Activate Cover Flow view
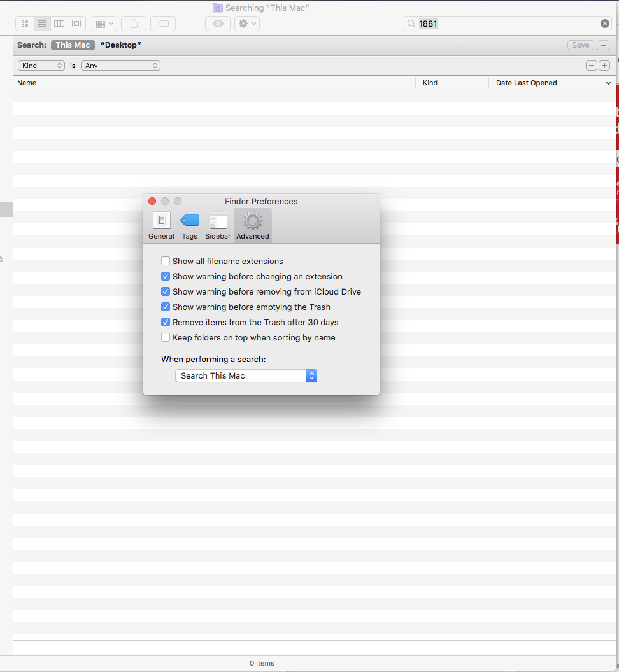Screen dimensions: 619x672 point(76,24)
